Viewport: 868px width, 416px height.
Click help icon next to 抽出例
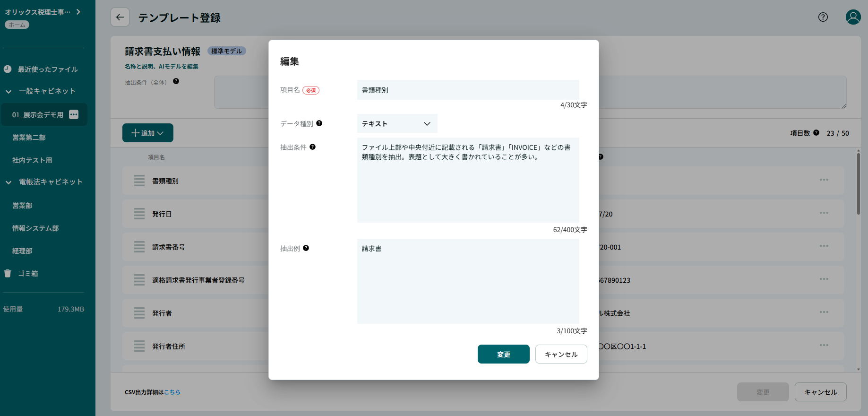click(306, 248)
